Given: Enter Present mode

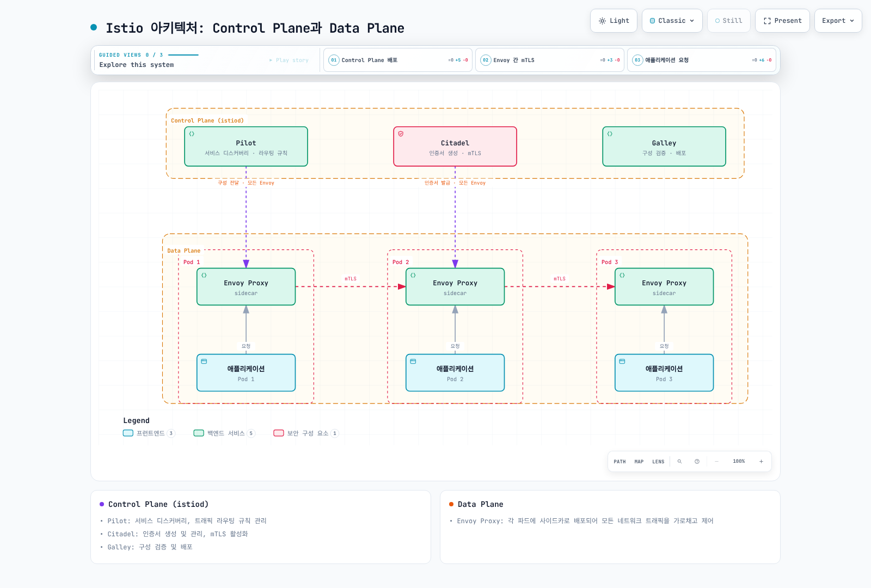Looking at the screenshot, I should tap(782, 21).
